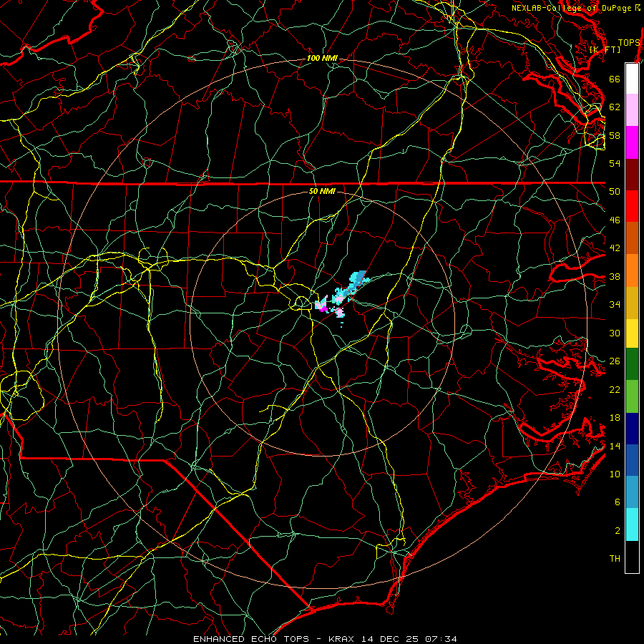Click the K FT units label
The width and height of the screenshot is (644, 644).
pos(605,49)
